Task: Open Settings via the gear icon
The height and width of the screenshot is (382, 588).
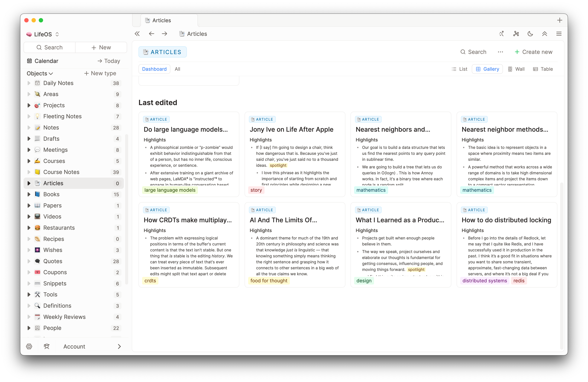Action: coord(29,347)
